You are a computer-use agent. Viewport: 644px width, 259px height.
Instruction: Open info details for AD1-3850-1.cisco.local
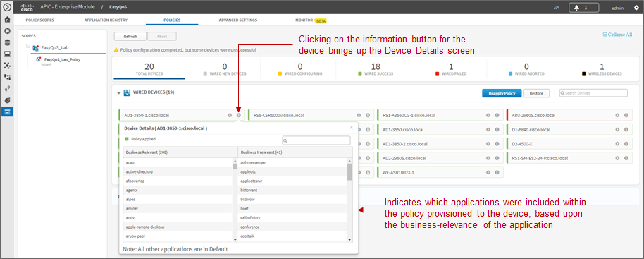click(x=239, y=115)
